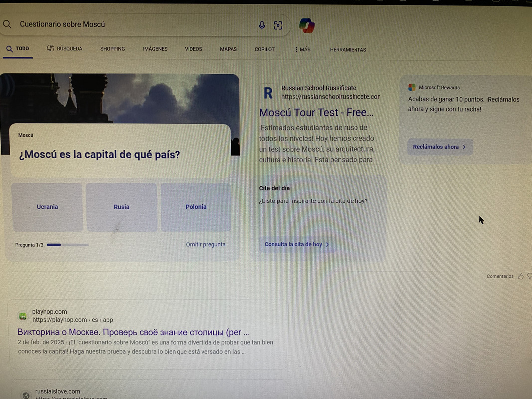Click the Moscow cathedral quiz image
The height and width of the screenshot is (399, 532).
click(120, 98)
